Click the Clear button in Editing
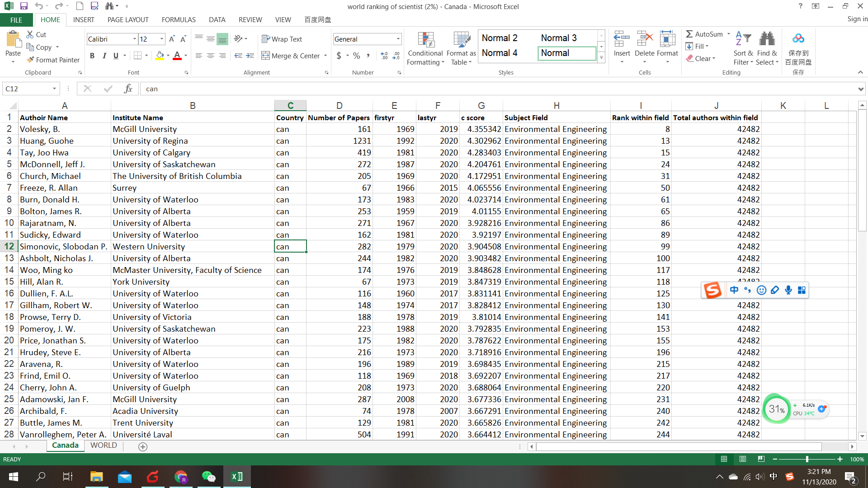Screen dimensions: 868x488 (701, 58)
